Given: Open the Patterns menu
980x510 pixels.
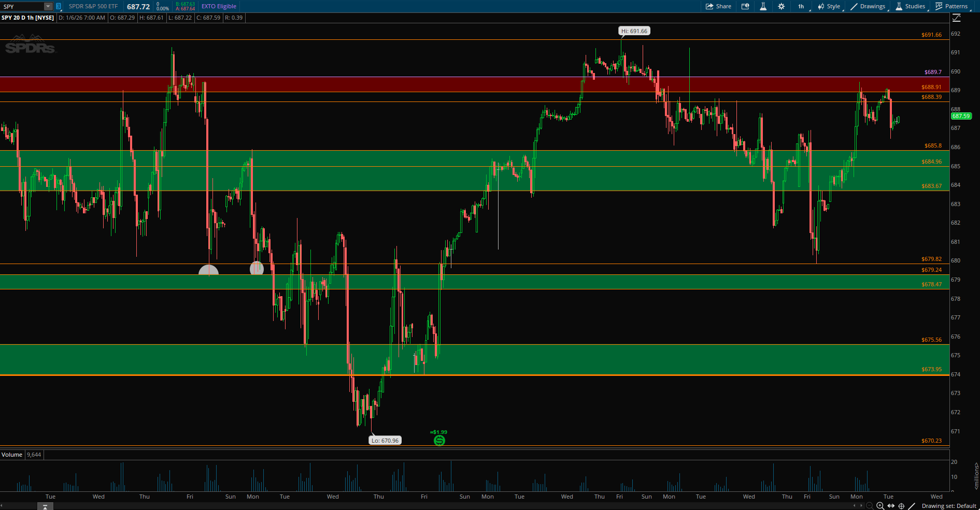Looking at the screenshot, I should click(951, 6).
